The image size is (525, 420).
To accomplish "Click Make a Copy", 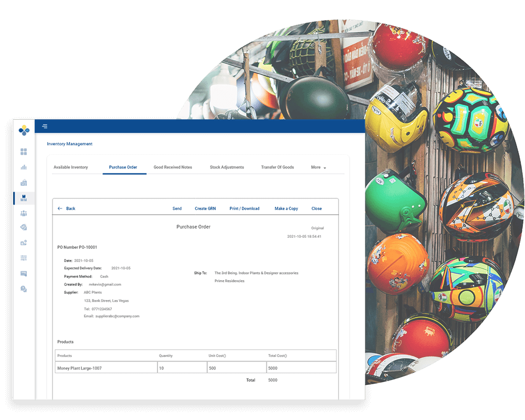I will (286, 208).
